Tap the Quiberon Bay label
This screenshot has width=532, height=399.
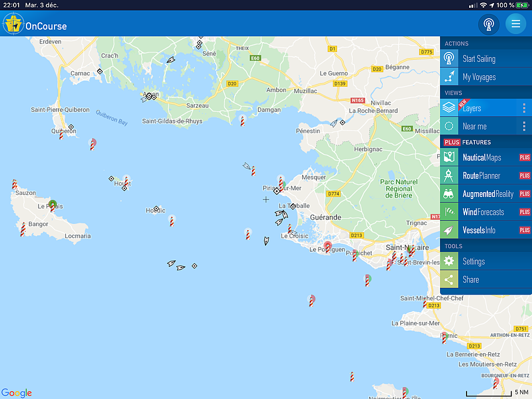pos(112,117)
